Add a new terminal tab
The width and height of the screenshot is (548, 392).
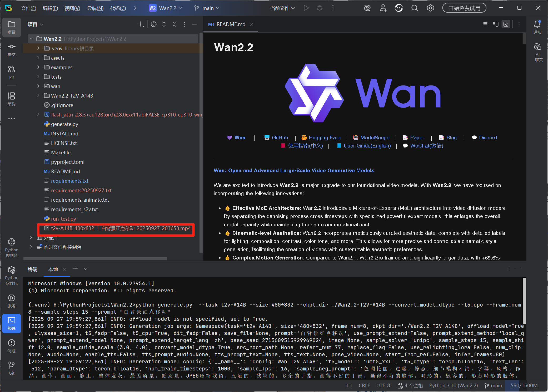[x=75, y=269]
